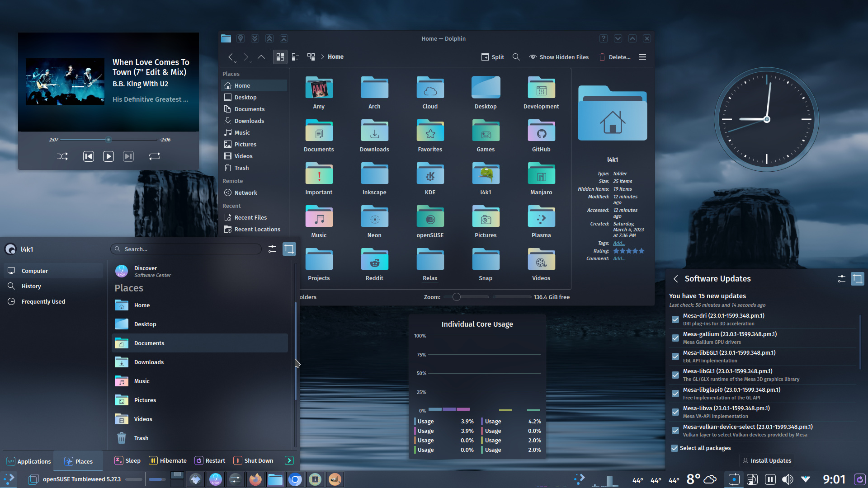Open the openSUSE folder in Dolphin
868x488 pixels.
pos(430,221)
